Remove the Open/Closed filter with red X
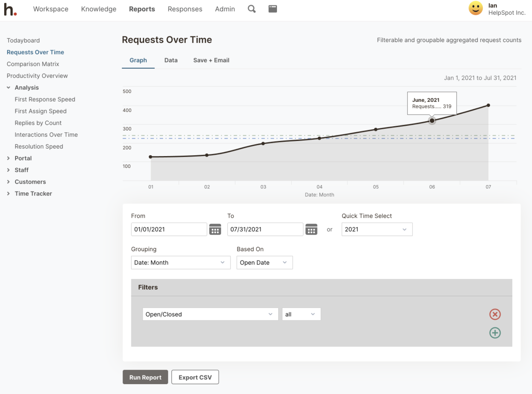 point(495,314)
